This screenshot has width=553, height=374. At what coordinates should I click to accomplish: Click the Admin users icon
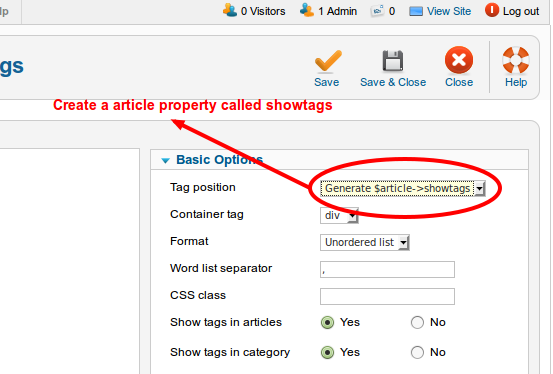pos(306,10)
